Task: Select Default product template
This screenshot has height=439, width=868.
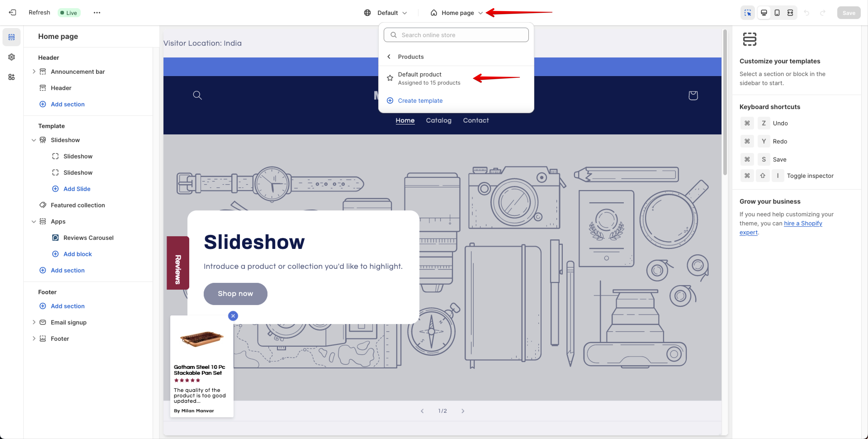Action: coord(456,78)
